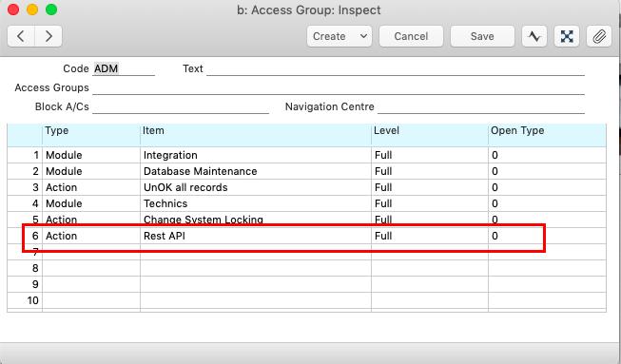The height and width of the screenshot is (364, 621).
Task: Click the empty Type cell in row 8
Action: [x=91, y=268]
